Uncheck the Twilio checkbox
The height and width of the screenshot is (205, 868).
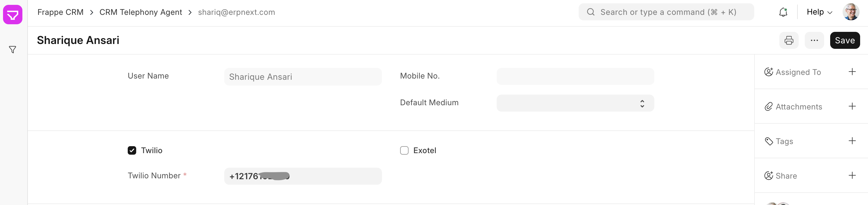click(132, 150)
